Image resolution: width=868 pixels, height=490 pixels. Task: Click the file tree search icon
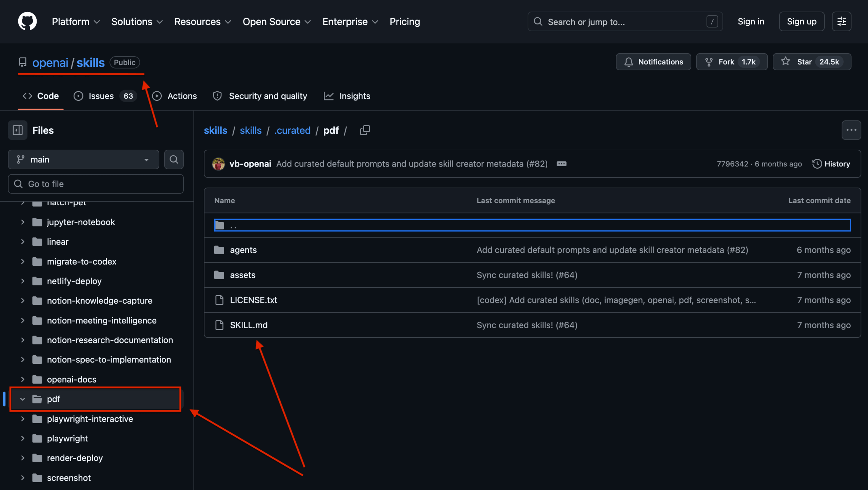click(174, 159)
